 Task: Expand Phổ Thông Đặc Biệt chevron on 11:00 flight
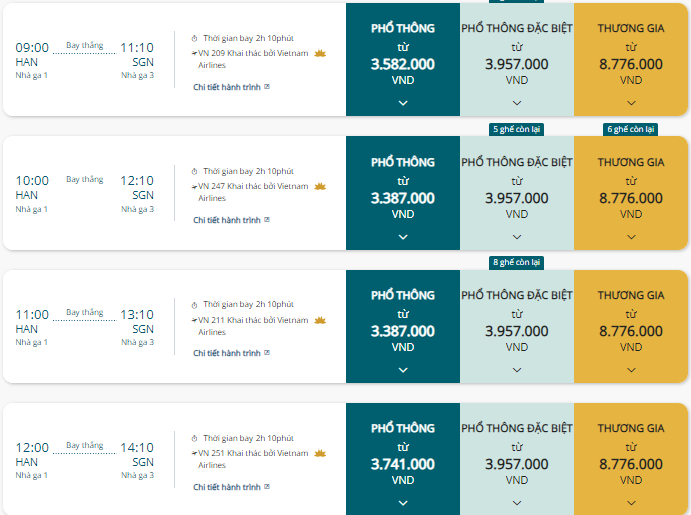517,370
